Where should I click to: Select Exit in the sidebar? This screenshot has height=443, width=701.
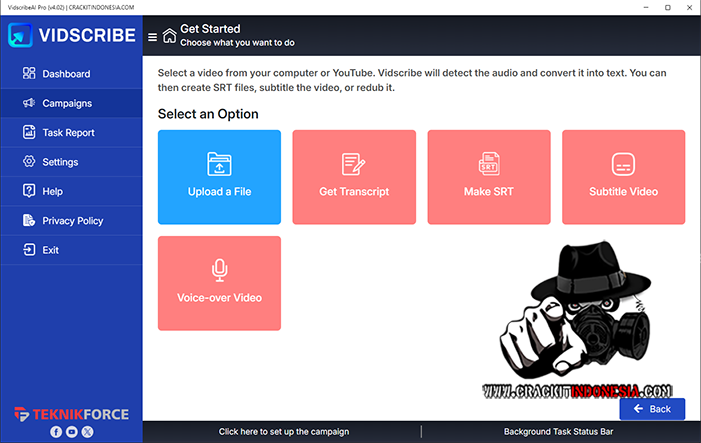click(x=72, y=250)
